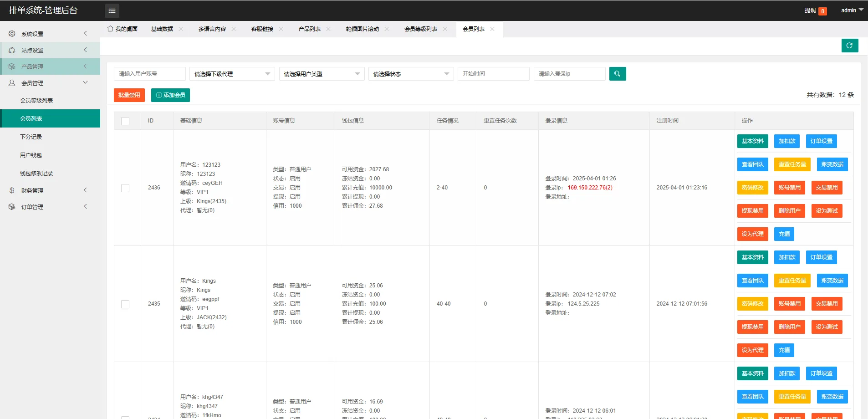The width and height of the screenshot is (868, 419).
Task: Check the select-all checkbox in table header
Action: tap(125, 120)
